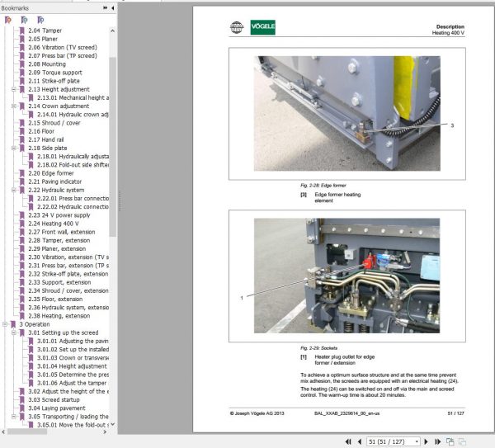
Task: Click the third purple bookmark toolbar icon
Action: pos(40,20)
